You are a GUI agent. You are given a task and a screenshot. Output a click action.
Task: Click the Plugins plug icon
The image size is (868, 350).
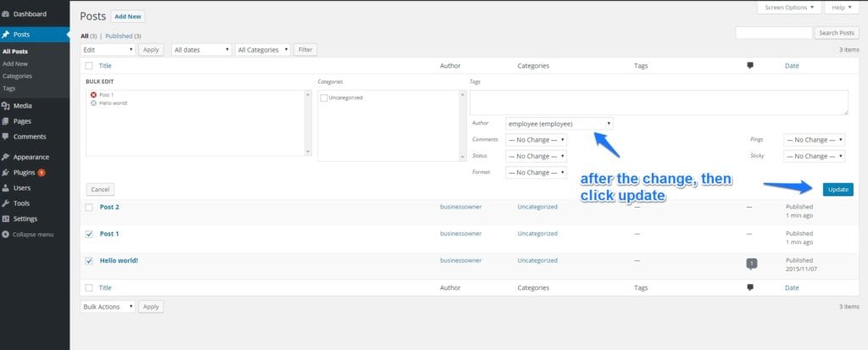coord(6,173)
